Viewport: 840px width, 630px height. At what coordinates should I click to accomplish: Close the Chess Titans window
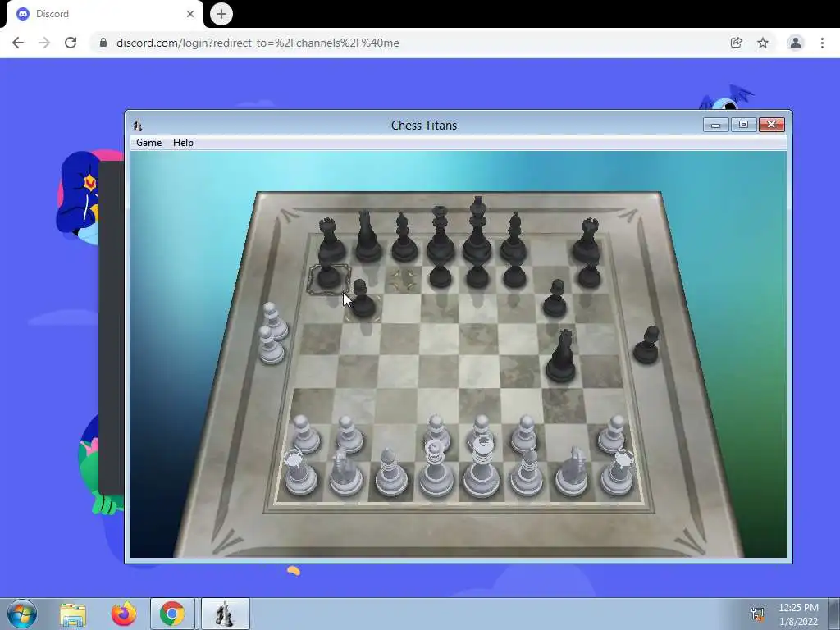pos(771,125)
